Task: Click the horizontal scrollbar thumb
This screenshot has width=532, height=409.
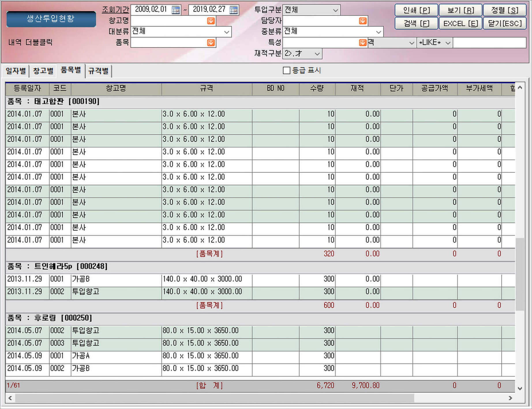Action: tap(215, 398)
